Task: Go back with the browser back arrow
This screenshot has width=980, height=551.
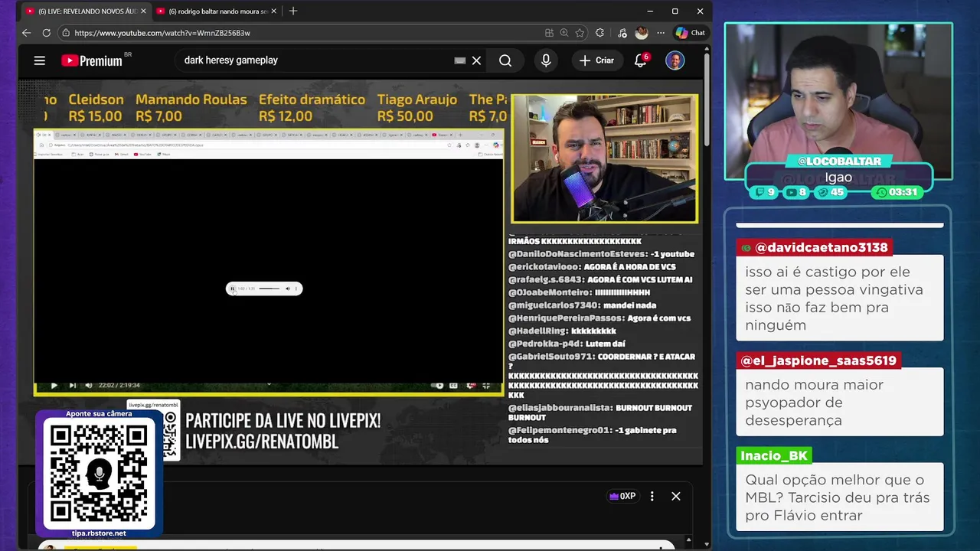Action: click(26, 33)
